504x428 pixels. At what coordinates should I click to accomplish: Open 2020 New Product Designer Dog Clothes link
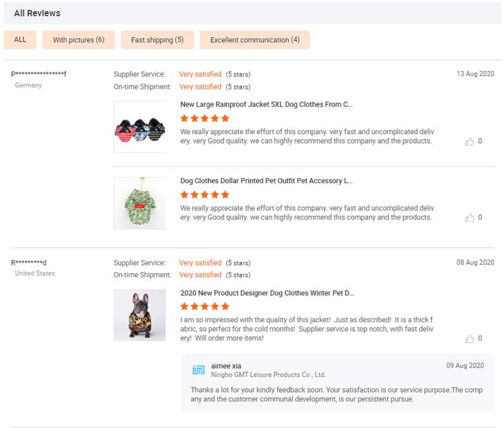[267, 293]
